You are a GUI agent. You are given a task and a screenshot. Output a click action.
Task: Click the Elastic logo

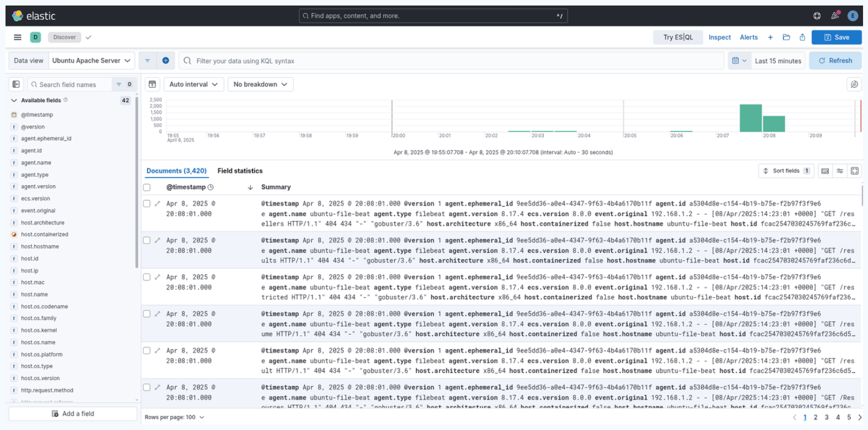pyautogui.click(x=34, y=16)
